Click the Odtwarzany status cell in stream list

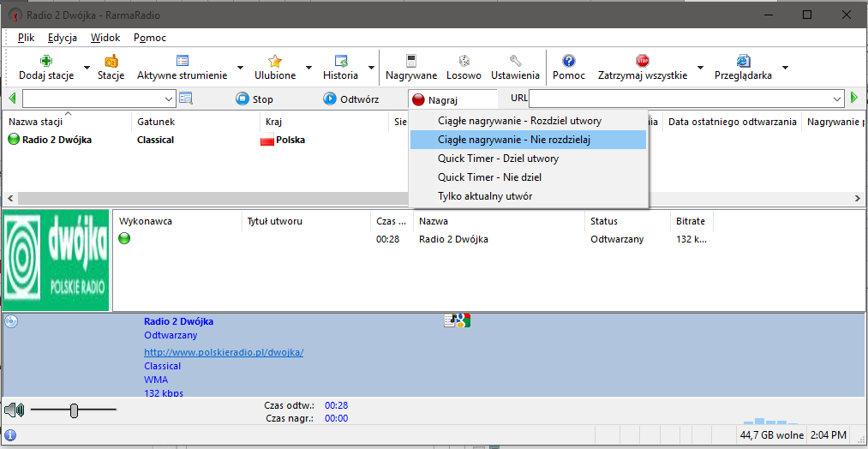pos(617,240)
